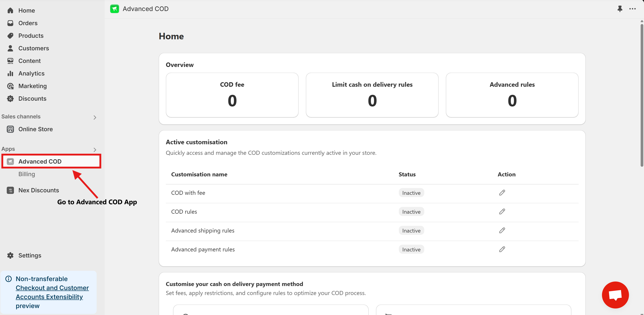
Task: Click the page's vertical scrollbar
Action: click(x=642, y=95)
